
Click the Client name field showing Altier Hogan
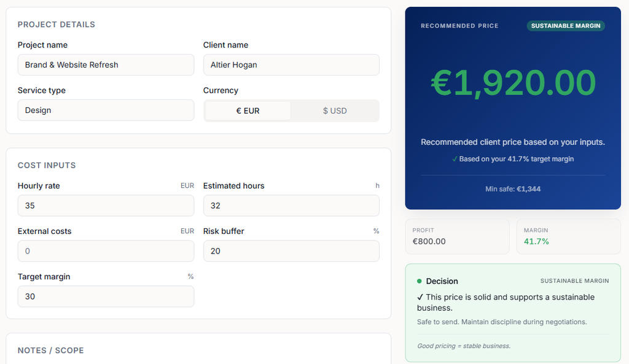tap(291, 65)
